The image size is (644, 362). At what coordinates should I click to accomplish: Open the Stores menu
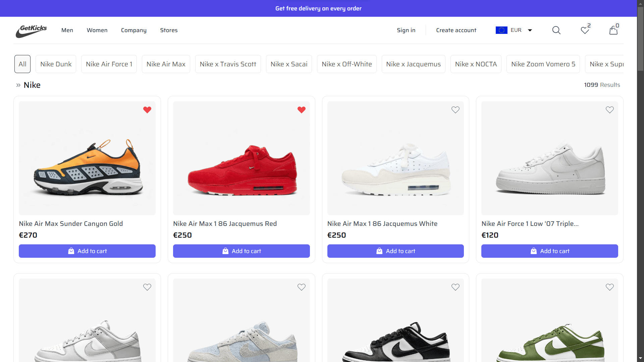pos(169,30)
